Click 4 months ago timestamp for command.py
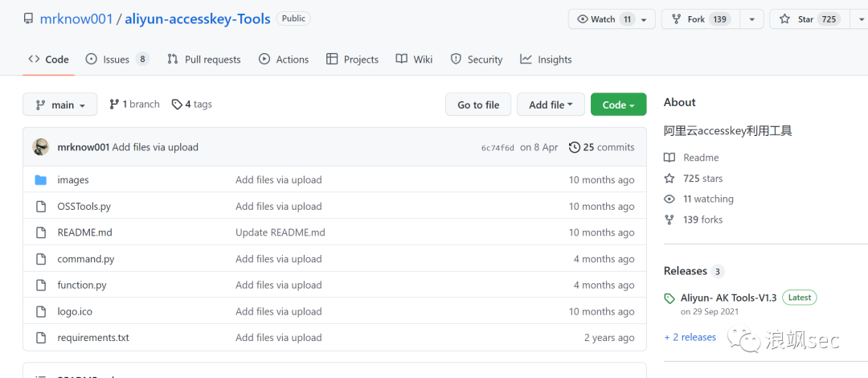 [604, 259]
